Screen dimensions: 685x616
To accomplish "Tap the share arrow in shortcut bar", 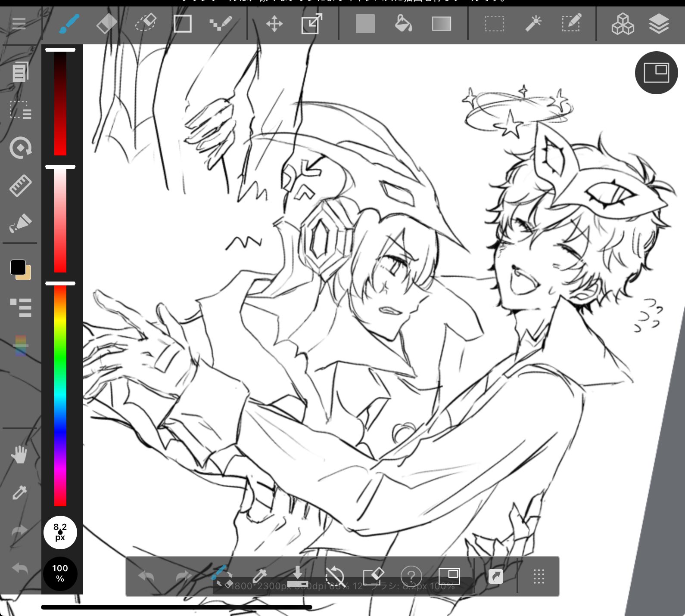I will 496,576.
